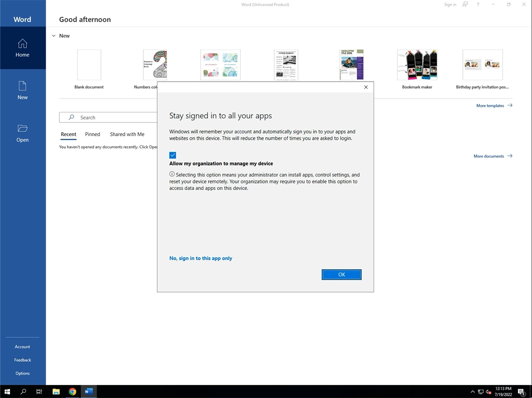Launch Google Chrome from the taskbar
Viewport: 532px width, 398px height.
tap(72, 392)
